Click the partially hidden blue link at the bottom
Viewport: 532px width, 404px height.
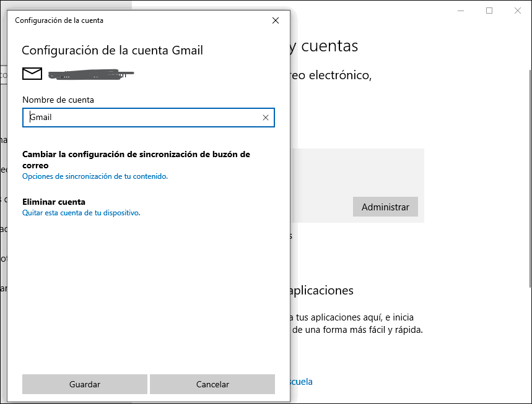point(300,382)
